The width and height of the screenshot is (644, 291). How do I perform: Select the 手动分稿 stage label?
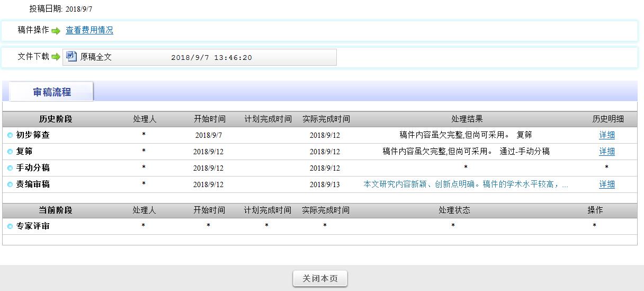(33, 168)
